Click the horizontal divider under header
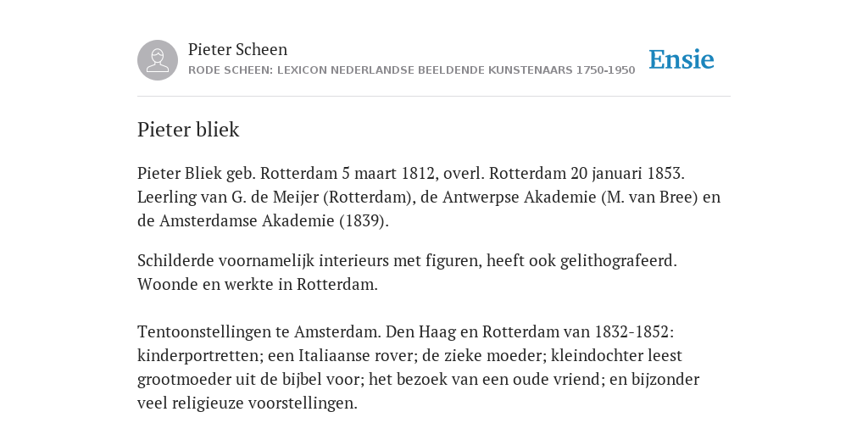 tap(434, 97)
